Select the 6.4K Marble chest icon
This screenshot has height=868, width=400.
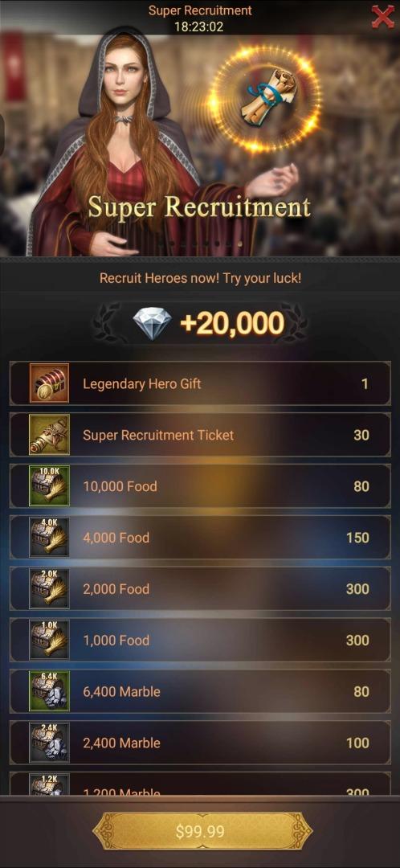(49, 691)
